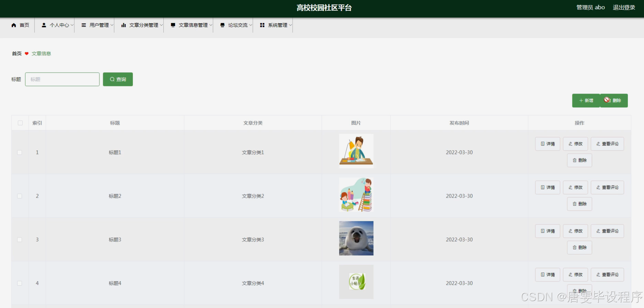Focus the 标题 search input field
This screenshot has height=308, width=644.
[x=62, y=79]
